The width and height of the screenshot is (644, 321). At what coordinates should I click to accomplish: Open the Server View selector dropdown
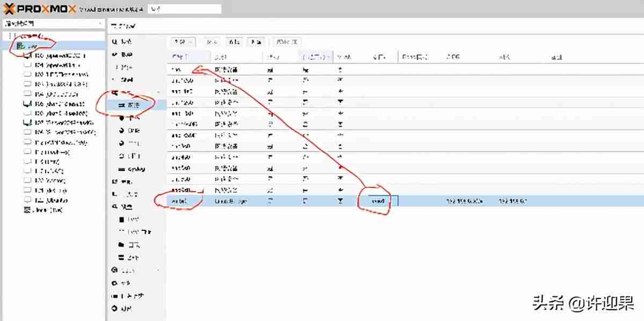(53, 24)
